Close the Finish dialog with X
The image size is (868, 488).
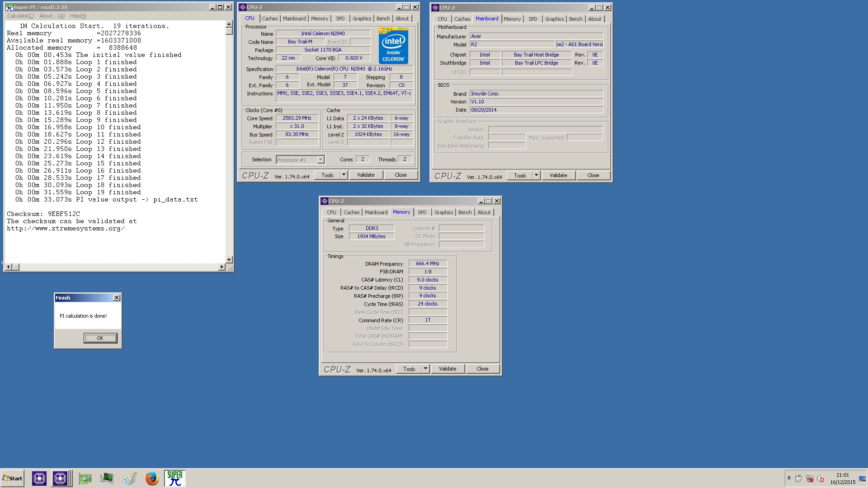[117, 298]
